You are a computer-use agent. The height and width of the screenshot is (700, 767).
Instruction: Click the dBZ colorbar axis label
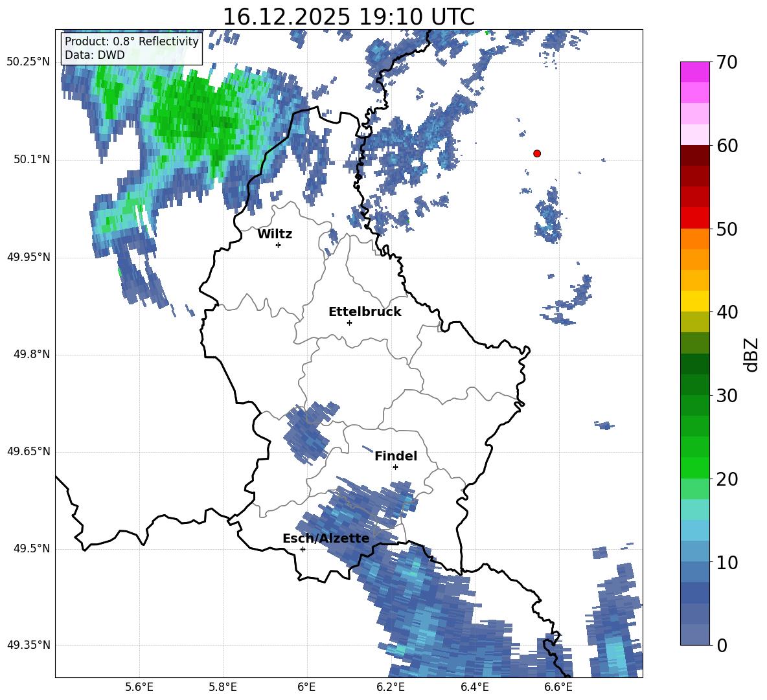pos(751,354)
